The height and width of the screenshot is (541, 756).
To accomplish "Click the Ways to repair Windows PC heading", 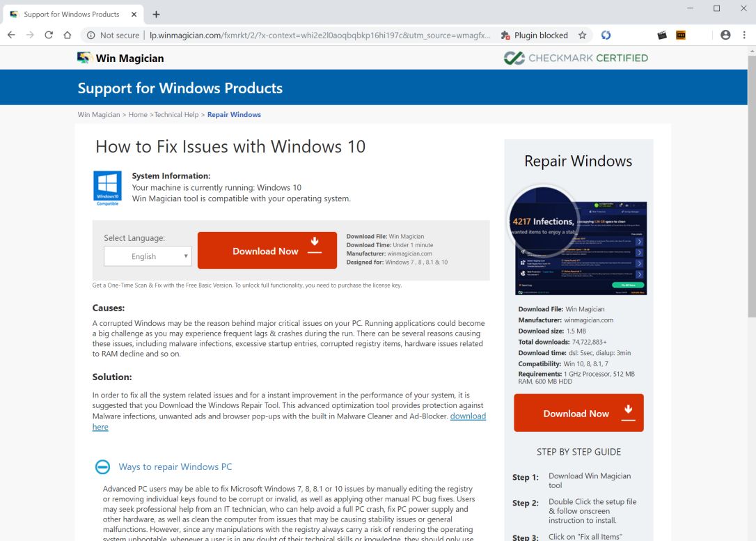I will coord(175,466).
